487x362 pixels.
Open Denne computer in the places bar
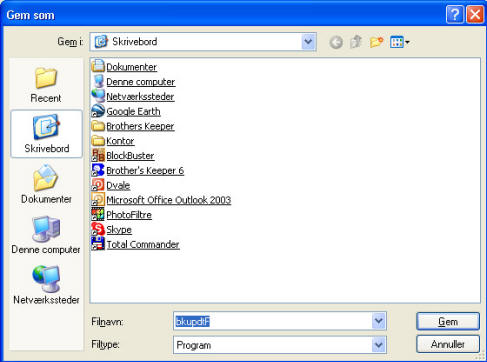coord(46,235)
